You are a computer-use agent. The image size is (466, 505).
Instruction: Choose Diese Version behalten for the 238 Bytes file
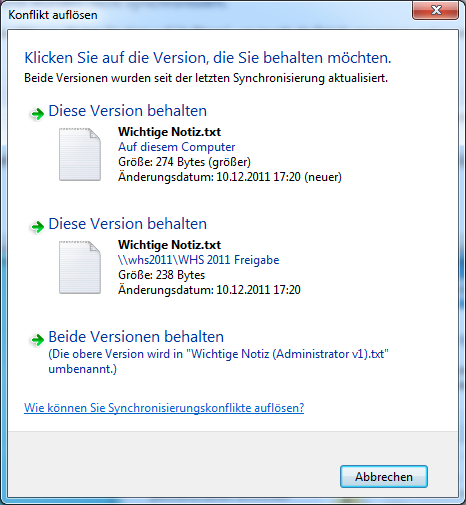pyautogui.click(x=128, y=224)
